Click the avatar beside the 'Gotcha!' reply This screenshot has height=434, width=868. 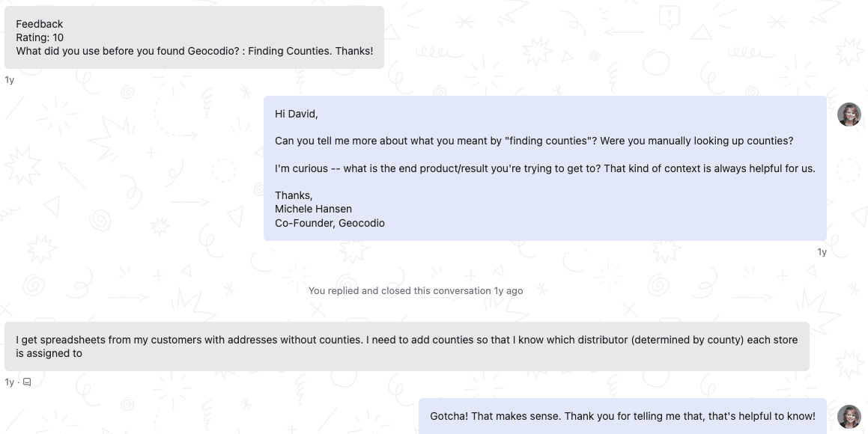point(849,416)
